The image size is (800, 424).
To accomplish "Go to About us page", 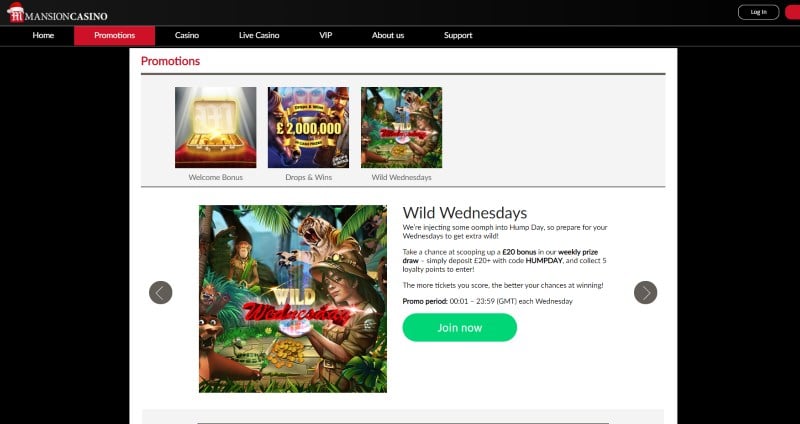I will (388, 36).
